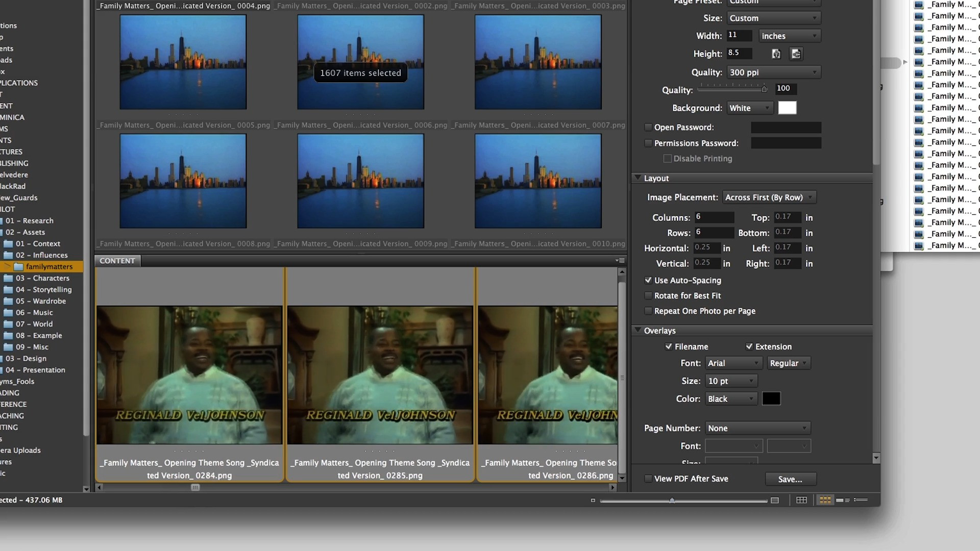Screen dimensions: 980x551
Task: Select the familymatters folder icon
Action: [18, 267]
